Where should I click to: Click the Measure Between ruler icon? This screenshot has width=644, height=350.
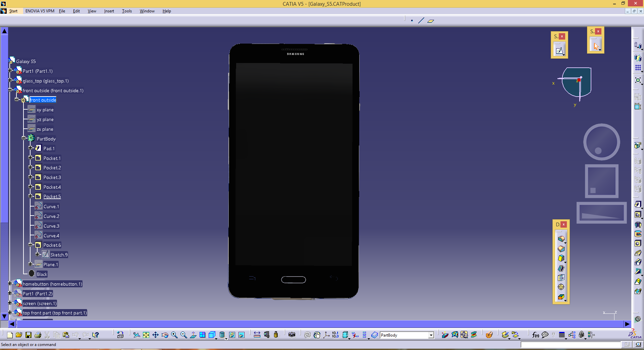click(x=257, y=335)
